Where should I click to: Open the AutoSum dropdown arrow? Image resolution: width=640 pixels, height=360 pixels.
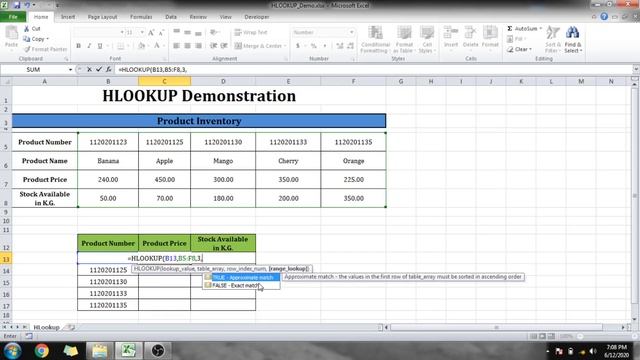[x=540, y=29]
